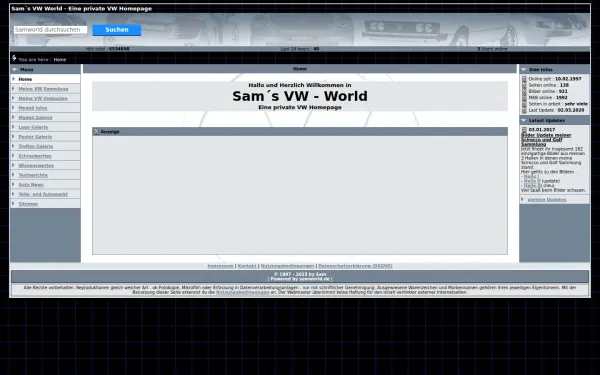Click the arrow icon beside Meine VW Sammlung
The height and width of the screenshot is (375, 600).
click(13, 88)
